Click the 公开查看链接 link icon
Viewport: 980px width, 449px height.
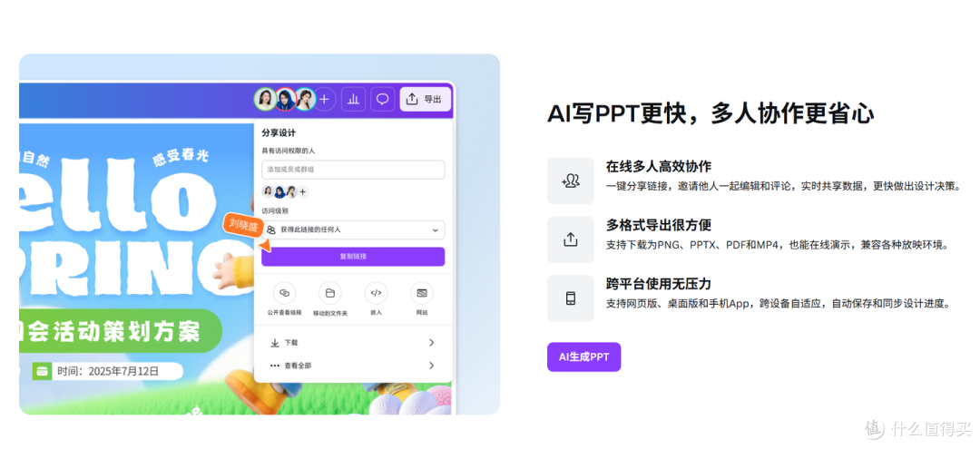pyautogui.click(x=284, y=293)
